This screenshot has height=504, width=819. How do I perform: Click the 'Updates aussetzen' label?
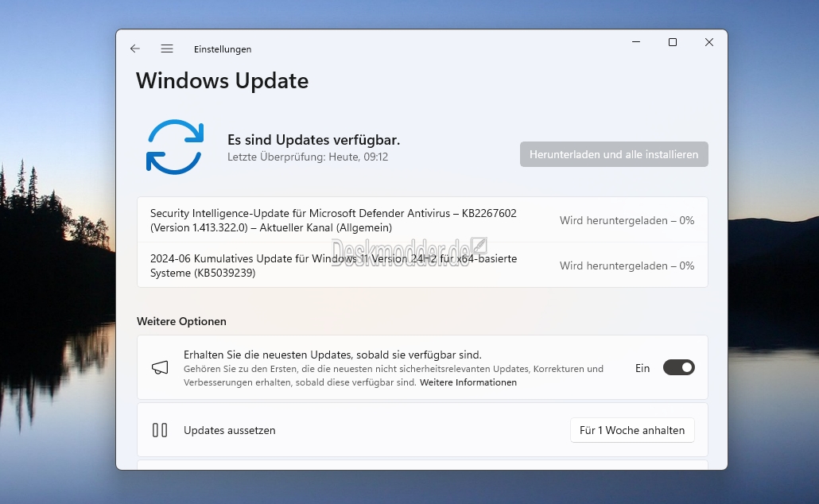click(229, 430)
